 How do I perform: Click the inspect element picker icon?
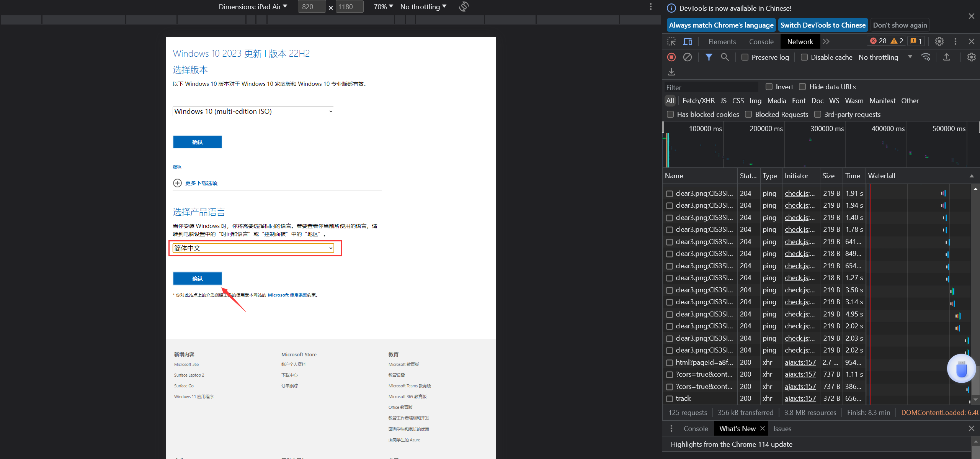coord(671,41)
